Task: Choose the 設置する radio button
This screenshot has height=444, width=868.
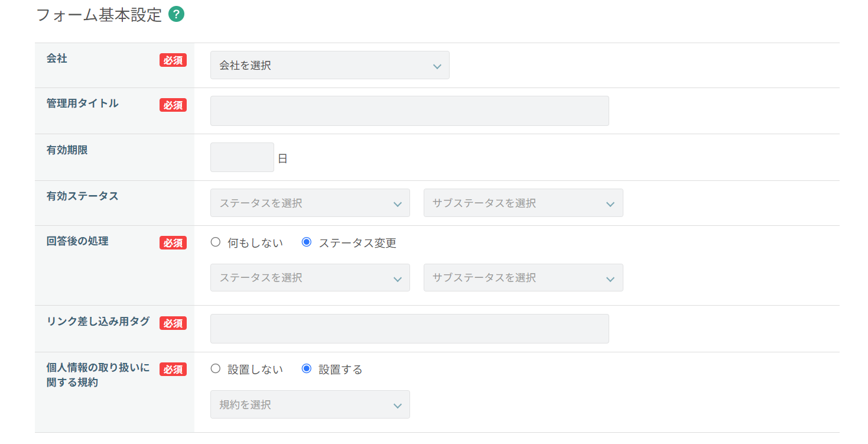Action: (307, 369)
